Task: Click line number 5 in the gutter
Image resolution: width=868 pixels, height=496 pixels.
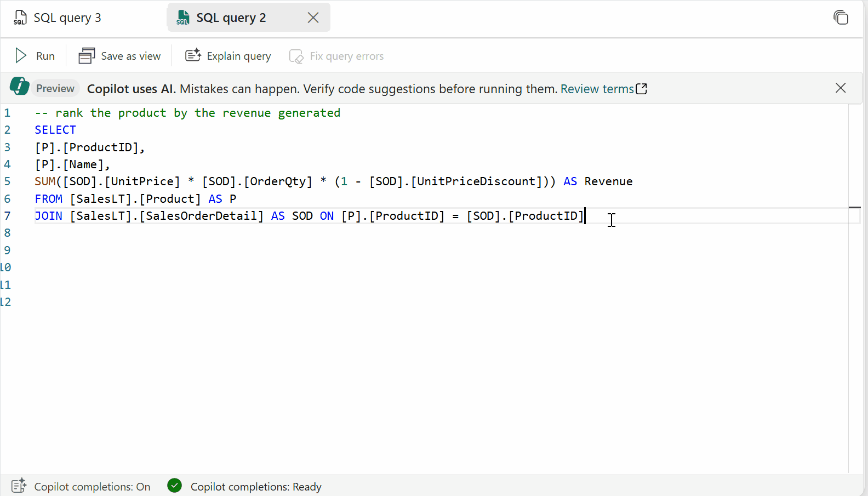Action: [7, 181]
